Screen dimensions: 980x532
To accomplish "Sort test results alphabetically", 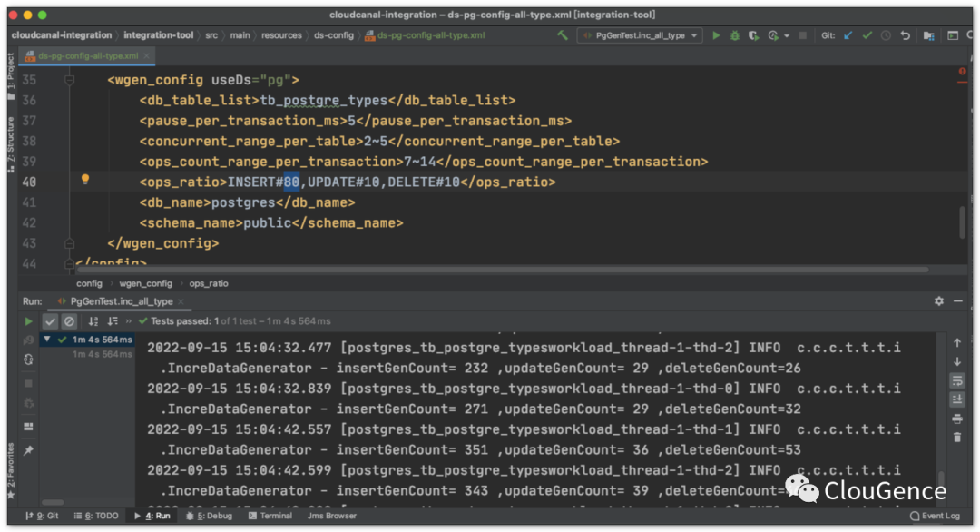I will point(93,321).
